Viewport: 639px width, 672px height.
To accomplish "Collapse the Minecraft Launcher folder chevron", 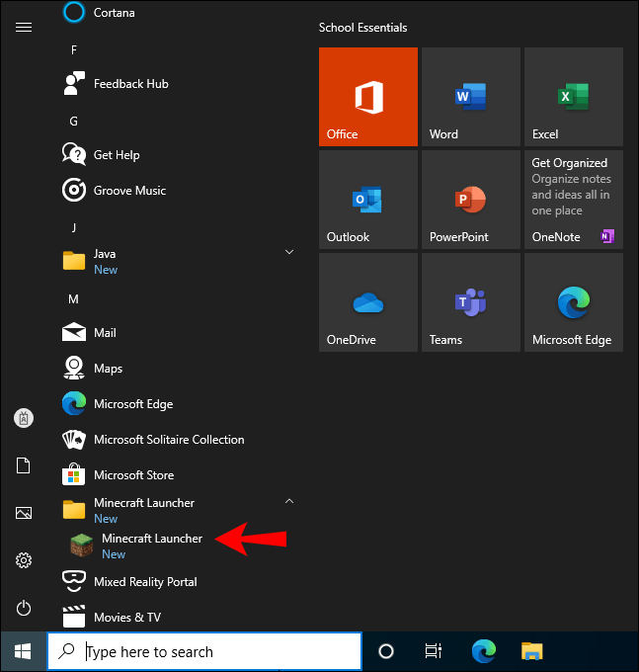I will tap(289, 501).
